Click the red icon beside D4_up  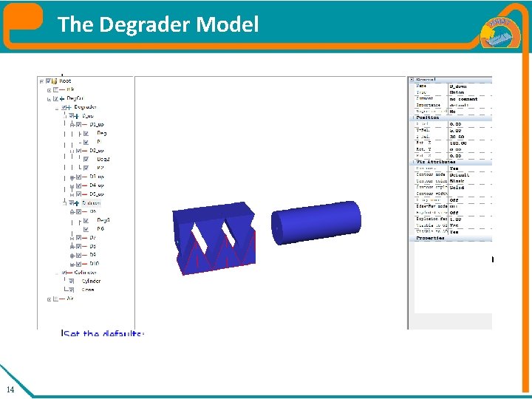pyautogui.click(x=84, y=185)
